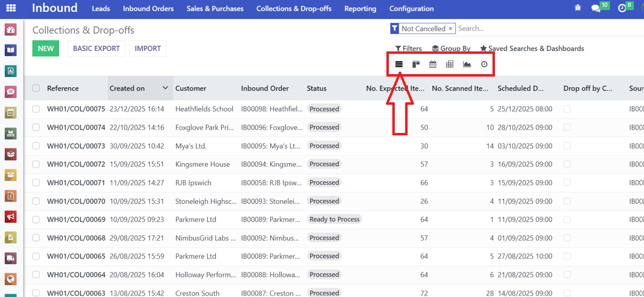Open the Inbound Orders menu

pos(148,8)
